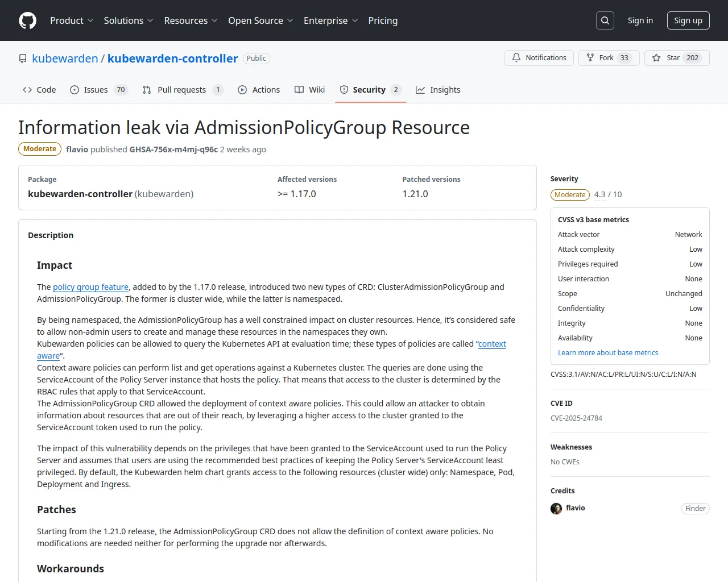The image size is (728, 582).
Task: Open the kubewarden-controller repository link
Action: coord(173,59)
